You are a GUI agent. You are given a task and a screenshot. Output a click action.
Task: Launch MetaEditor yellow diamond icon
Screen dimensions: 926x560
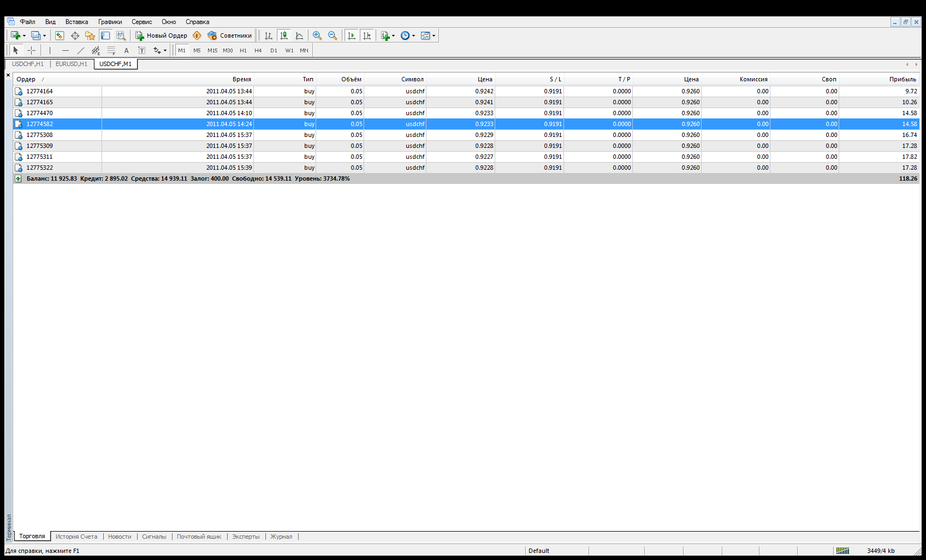tap(197, 35)
